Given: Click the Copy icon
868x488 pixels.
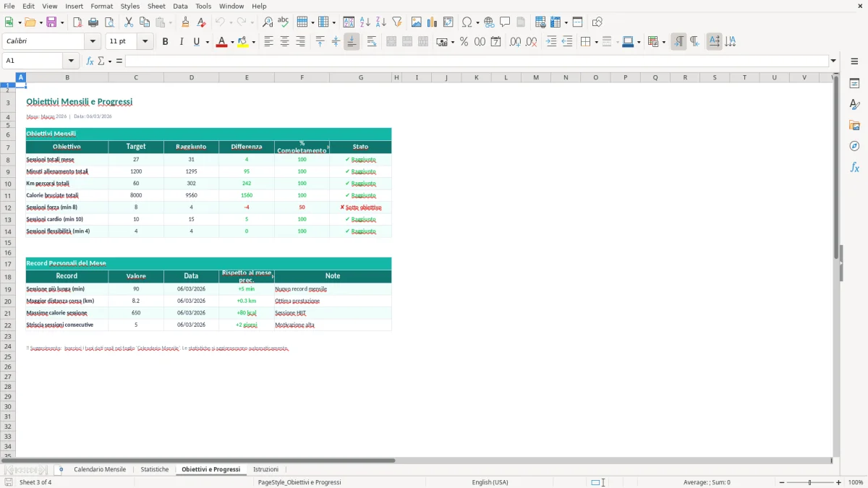Looking at the screenshot, I should click(x=145, y=22).
